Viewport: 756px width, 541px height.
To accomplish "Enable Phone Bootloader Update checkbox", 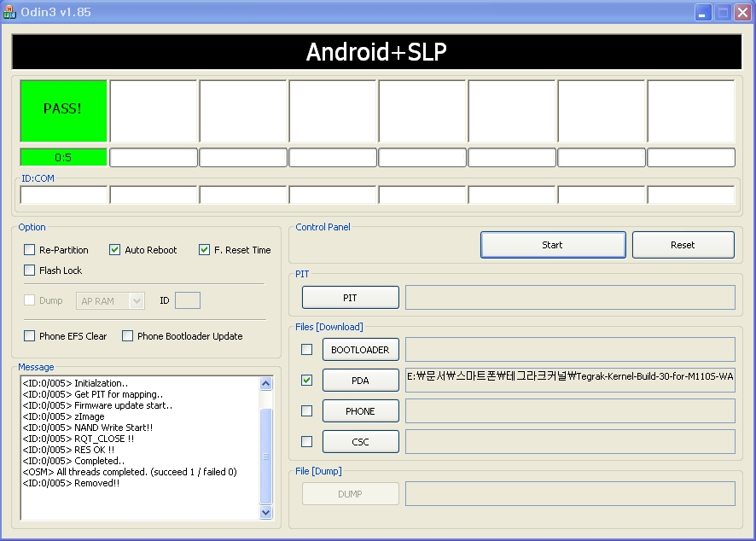I will 128,336.
